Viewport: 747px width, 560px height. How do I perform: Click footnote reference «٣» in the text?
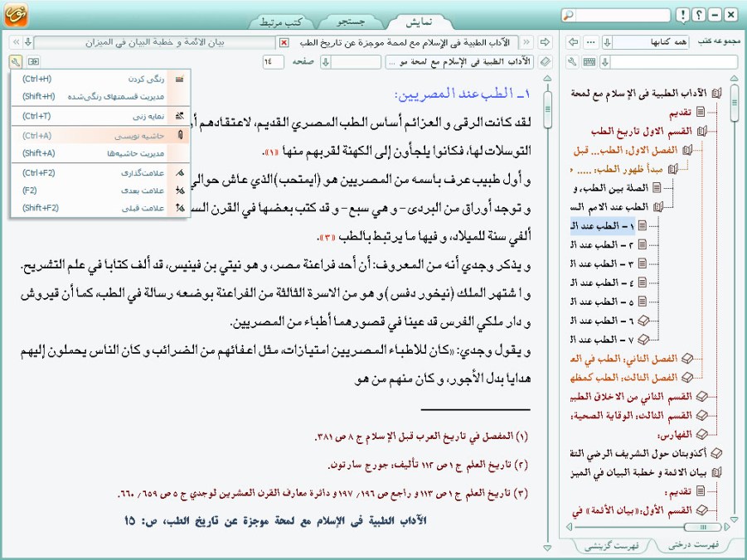pyautogui.click(x=327, y=237)
